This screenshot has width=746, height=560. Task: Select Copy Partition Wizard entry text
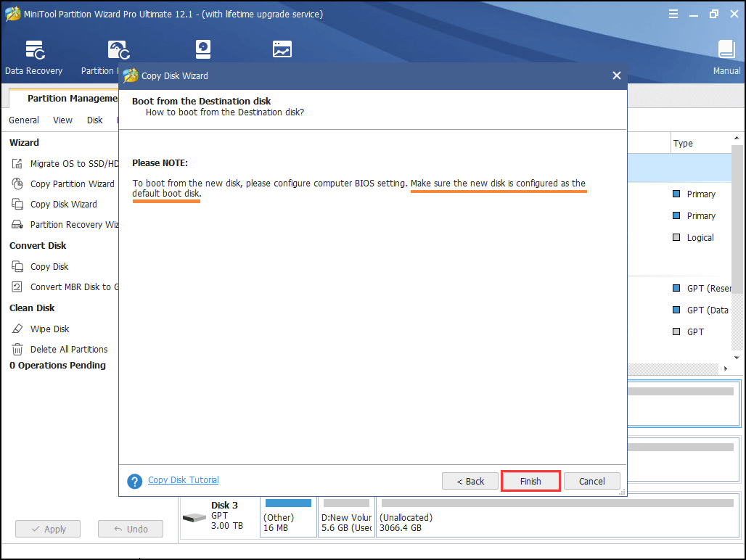click(73, 184)
